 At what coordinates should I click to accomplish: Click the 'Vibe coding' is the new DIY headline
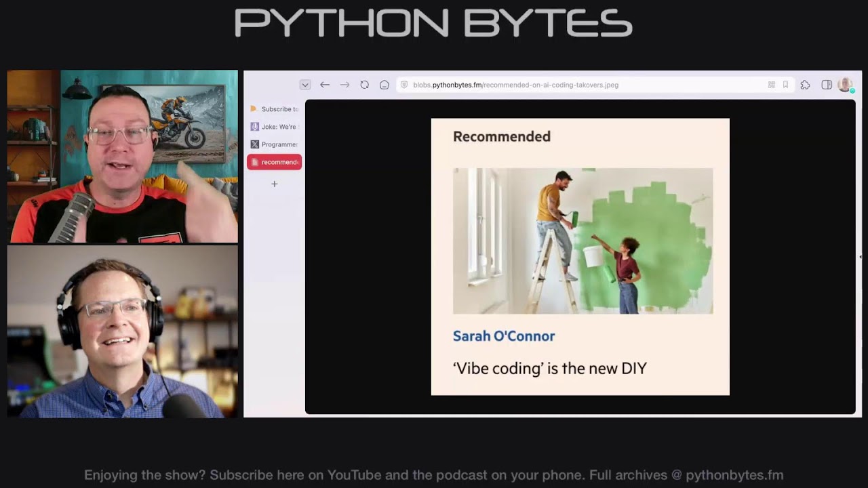549,368
